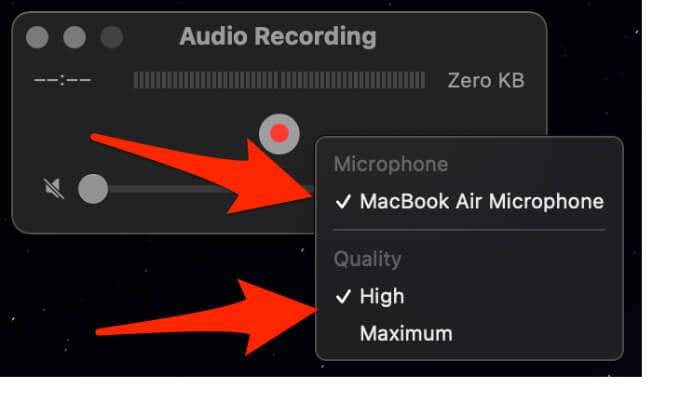Screen dimensions: 680x415
Task: Click the muted speaker icon
Action: point(54,188)
